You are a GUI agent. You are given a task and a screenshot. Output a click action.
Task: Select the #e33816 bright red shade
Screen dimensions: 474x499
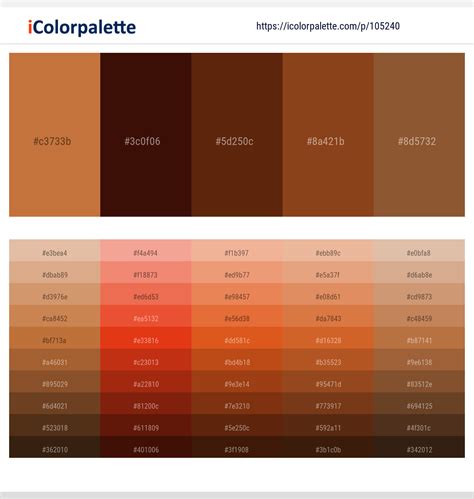point(146,338)
